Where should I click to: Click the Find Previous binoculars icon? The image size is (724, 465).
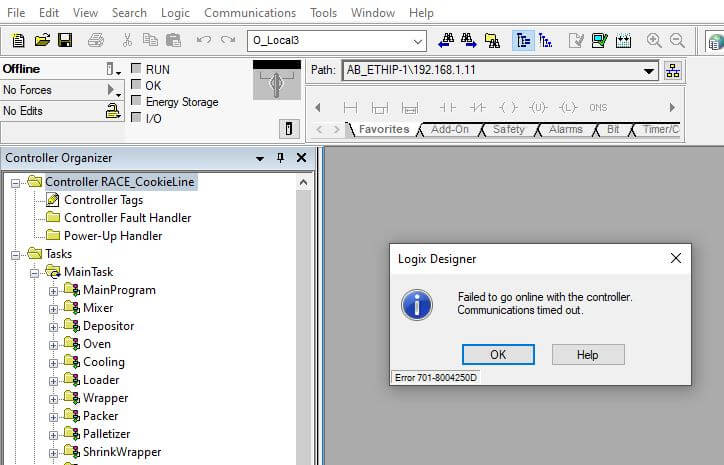446,41
